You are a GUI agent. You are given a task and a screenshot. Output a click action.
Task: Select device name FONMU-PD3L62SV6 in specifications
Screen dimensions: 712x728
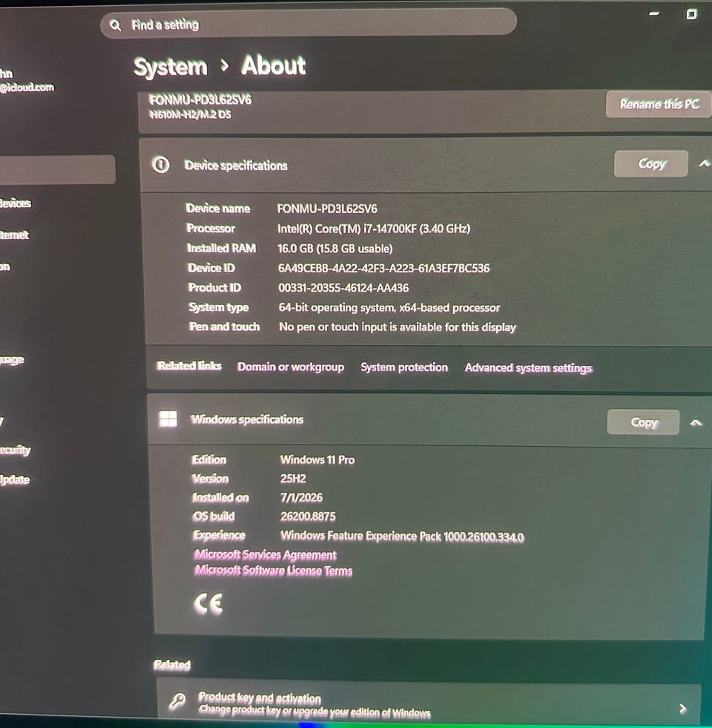click(x=327, y=209)
